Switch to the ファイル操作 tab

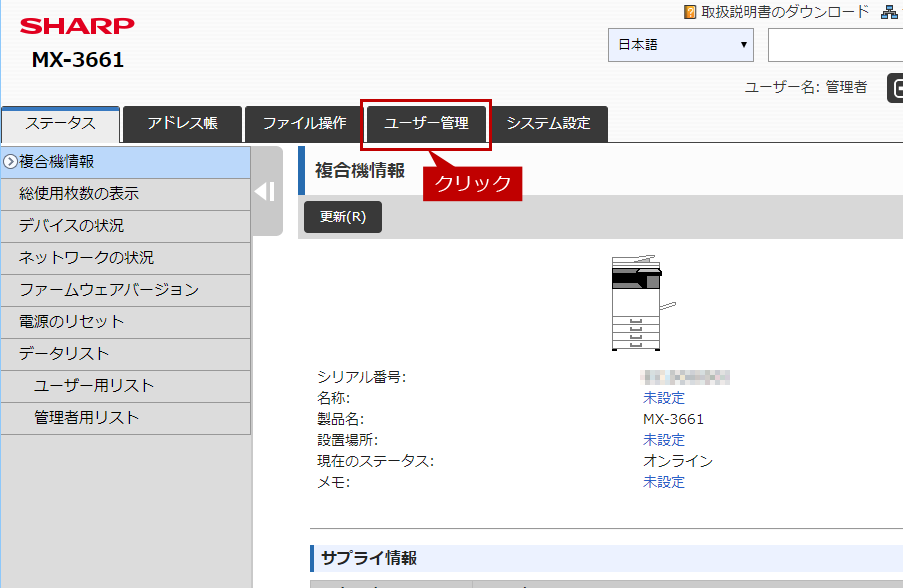click(x=304, y=124)
